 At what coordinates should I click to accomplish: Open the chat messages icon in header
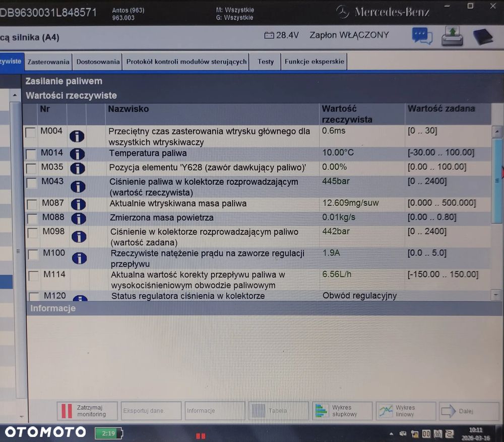coord(422,36)
